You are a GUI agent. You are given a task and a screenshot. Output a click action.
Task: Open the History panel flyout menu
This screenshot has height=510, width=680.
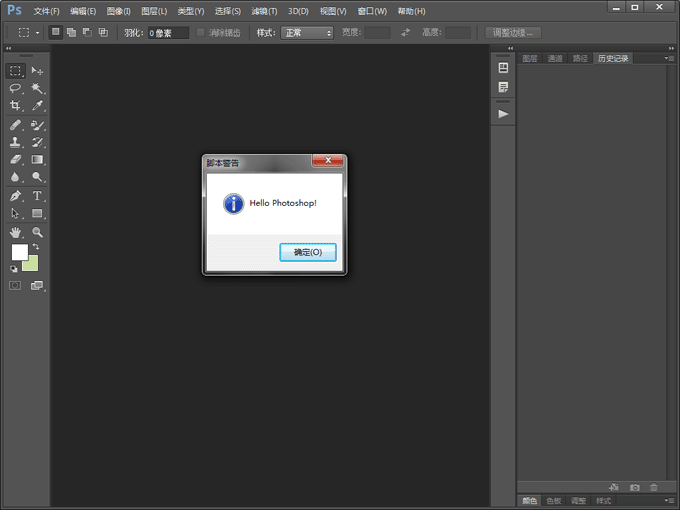669,58
